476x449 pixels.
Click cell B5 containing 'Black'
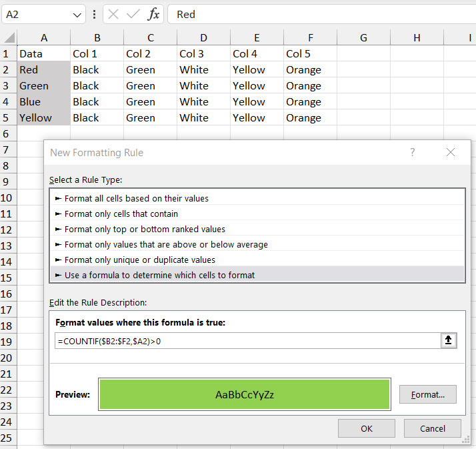click(97, 117)
